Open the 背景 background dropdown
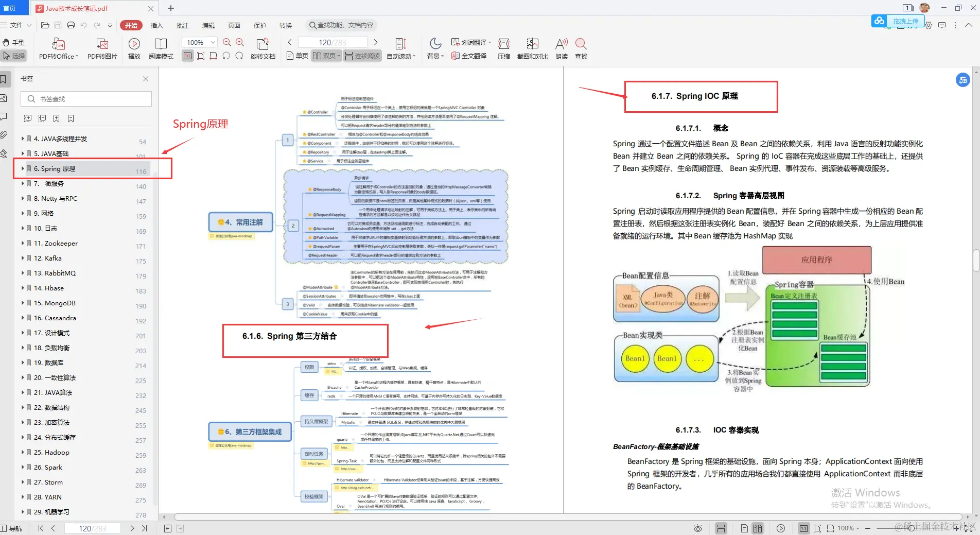This screenshot has height=535, width=980. tap(435, 49)
